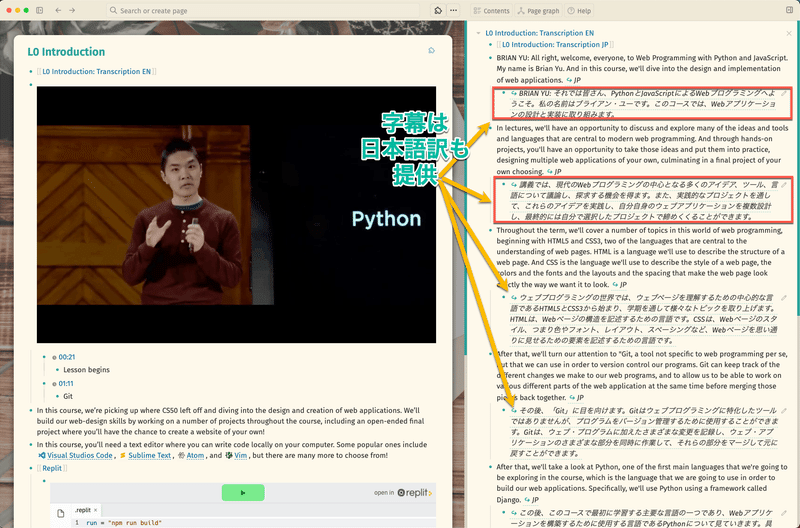Open the Page graph tab

pyautogui.click(x=538, y=11)
